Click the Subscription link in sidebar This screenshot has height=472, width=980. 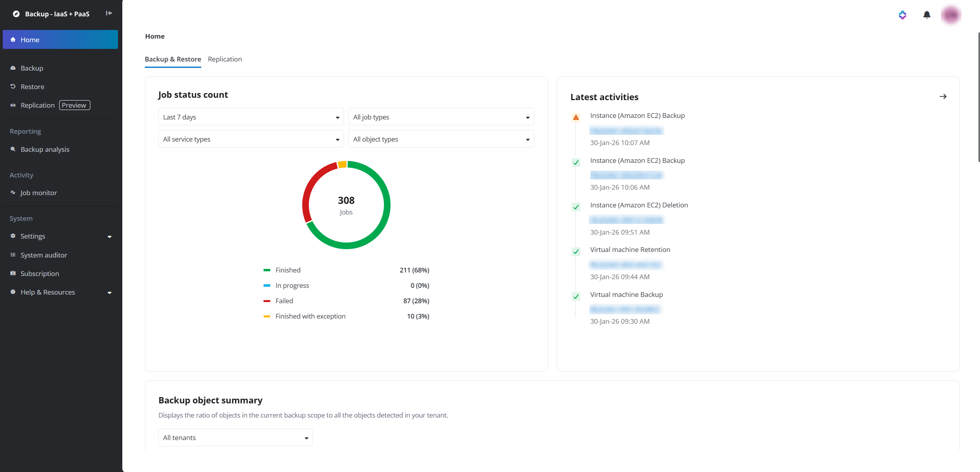click(40, 274)
